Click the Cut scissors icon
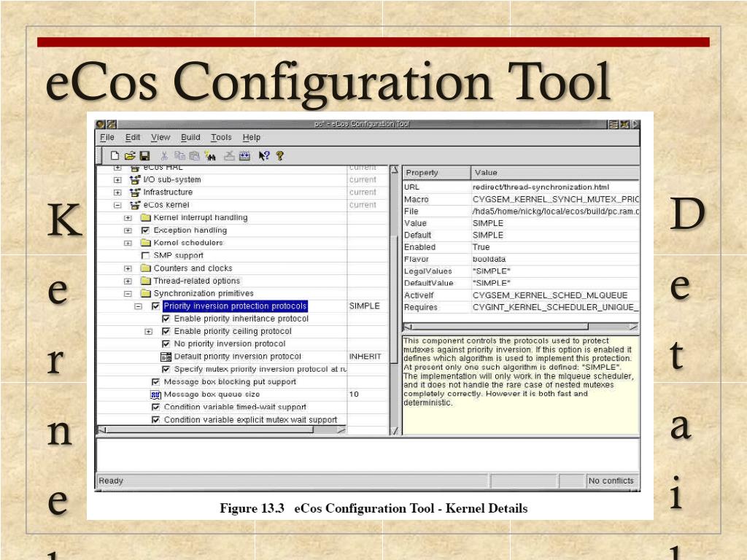747x560 pixels. point(164,156)
